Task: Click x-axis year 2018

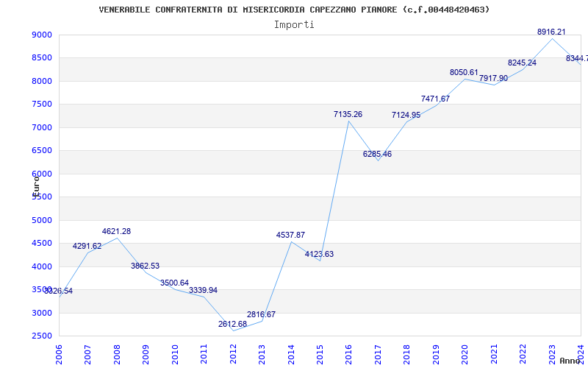Action: coord(407,355)
